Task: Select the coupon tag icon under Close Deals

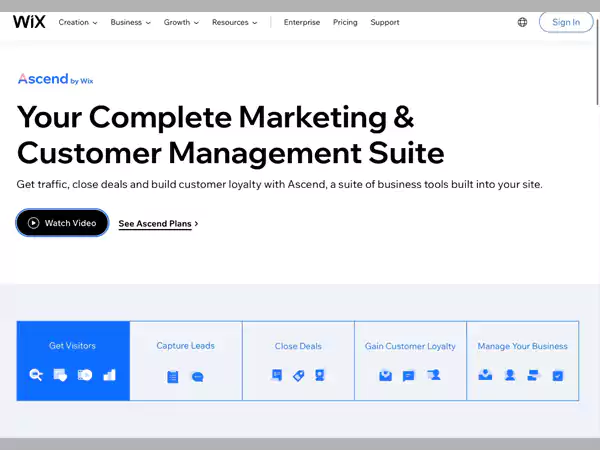Action: coord(298,376)
